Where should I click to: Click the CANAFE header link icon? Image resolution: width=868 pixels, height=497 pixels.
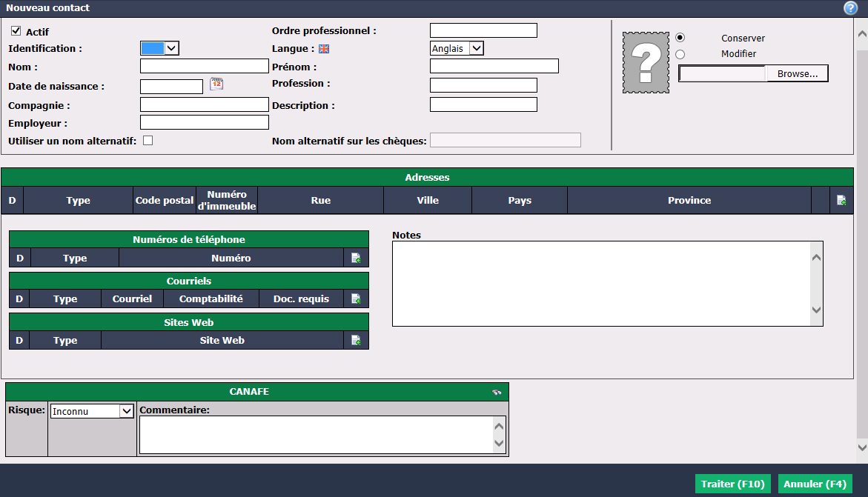point(497,392)
